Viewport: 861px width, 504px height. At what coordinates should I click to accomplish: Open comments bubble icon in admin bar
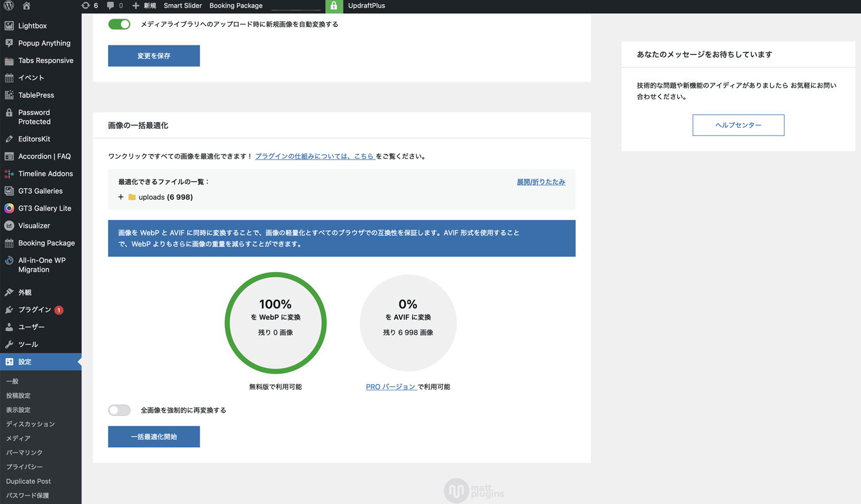[111, 6]
